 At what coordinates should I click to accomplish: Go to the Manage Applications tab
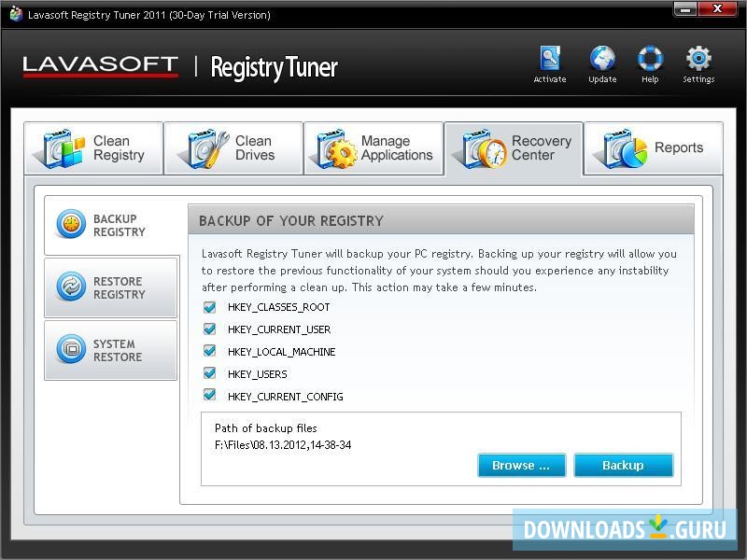pyautogui.click(x=373, y=148)
